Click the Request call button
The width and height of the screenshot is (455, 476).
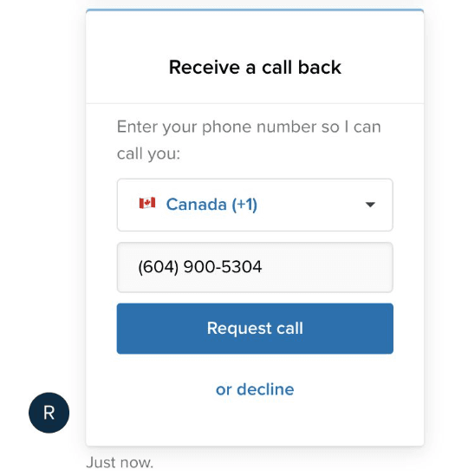(x=255, y=328)
